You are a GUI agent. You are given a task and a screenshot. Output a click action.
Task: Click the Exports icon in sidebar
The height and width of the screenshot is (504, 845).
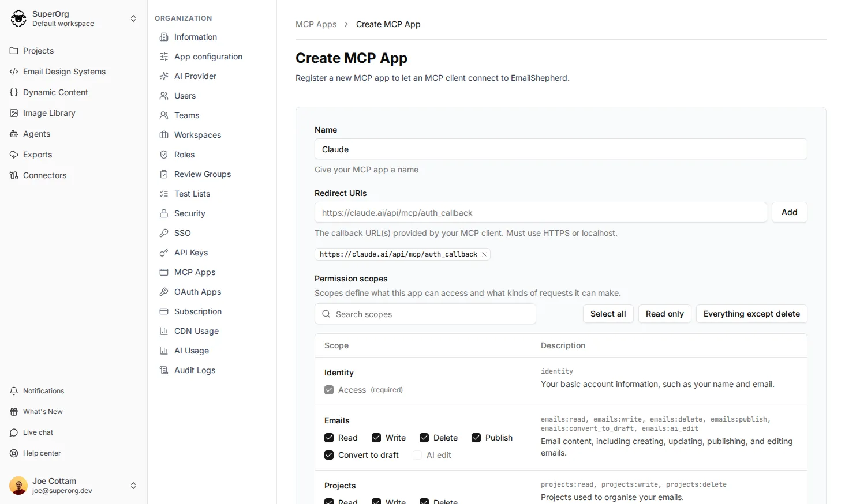tap(14, 155)
